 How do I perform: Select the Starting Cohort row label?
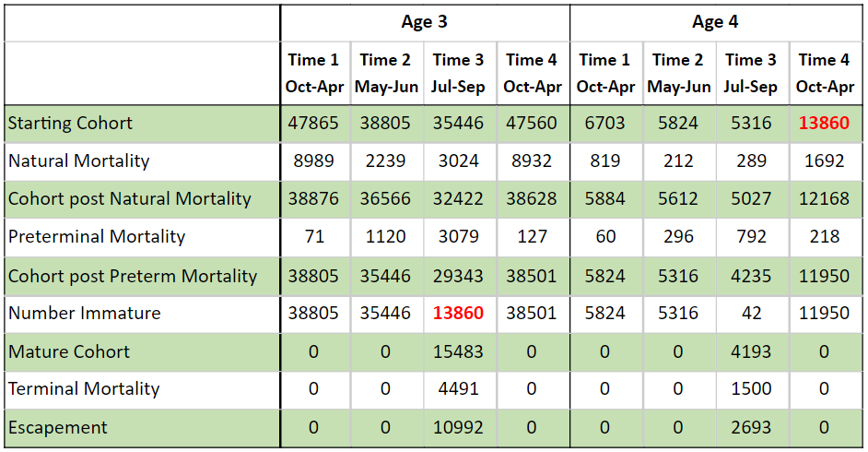pos(142,123)
